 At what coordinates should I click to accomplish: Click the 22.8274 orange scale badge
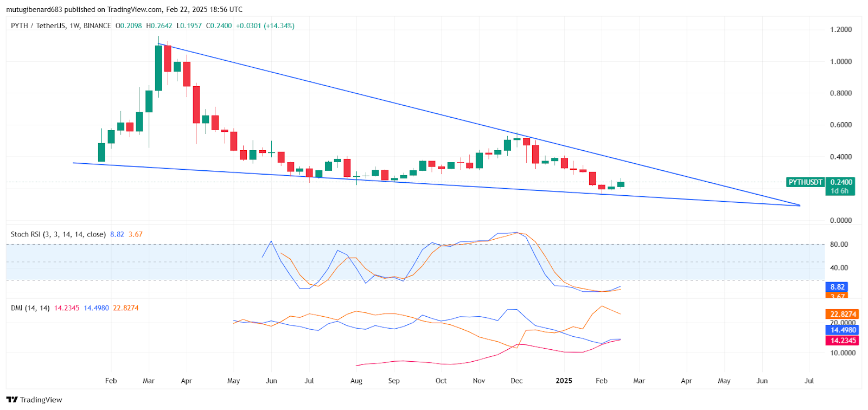point(843,314)
